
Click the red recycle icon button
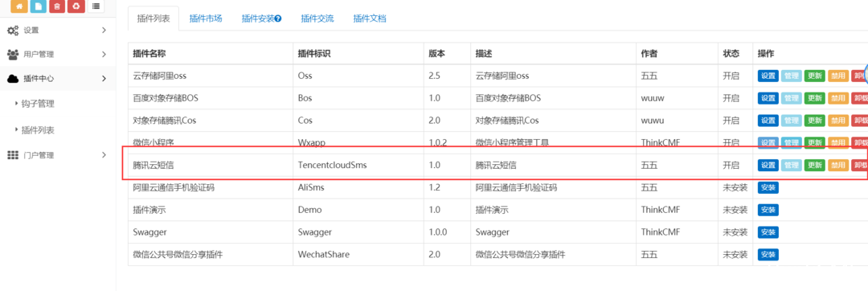[x=76, y=6]
